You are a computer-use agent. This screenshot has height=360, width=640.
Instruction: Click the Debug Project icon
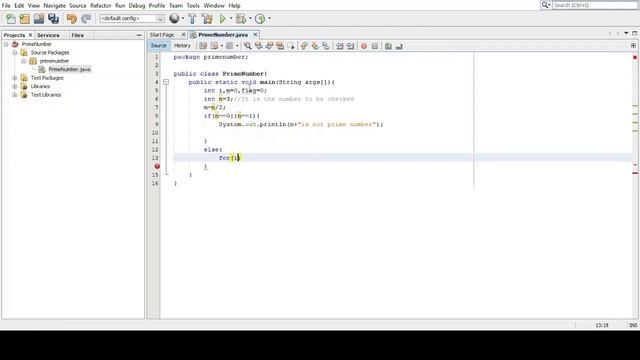pos(241,19)
